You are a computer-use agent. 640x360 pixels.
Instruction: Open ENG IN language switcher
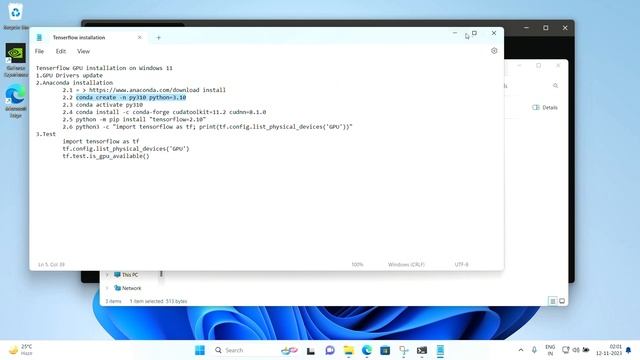pos(550,350)
